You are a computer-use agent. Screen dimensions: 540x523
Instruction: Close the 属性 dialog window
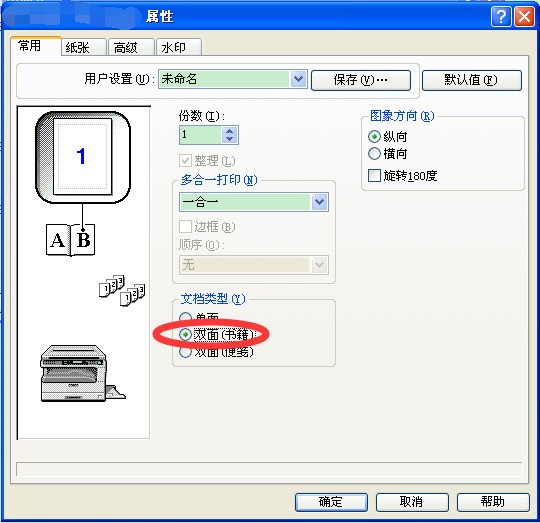tap(524, 16)
